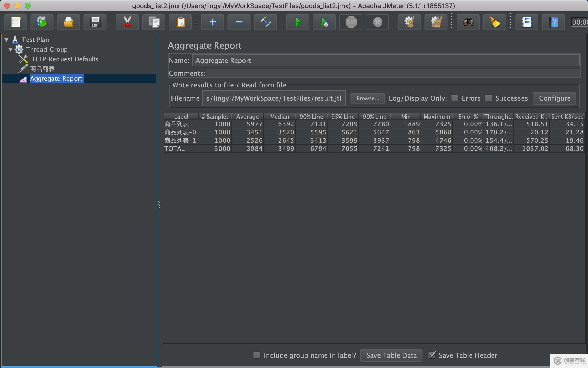Click the Save floppy disk icon

click(x=95, y=22)
